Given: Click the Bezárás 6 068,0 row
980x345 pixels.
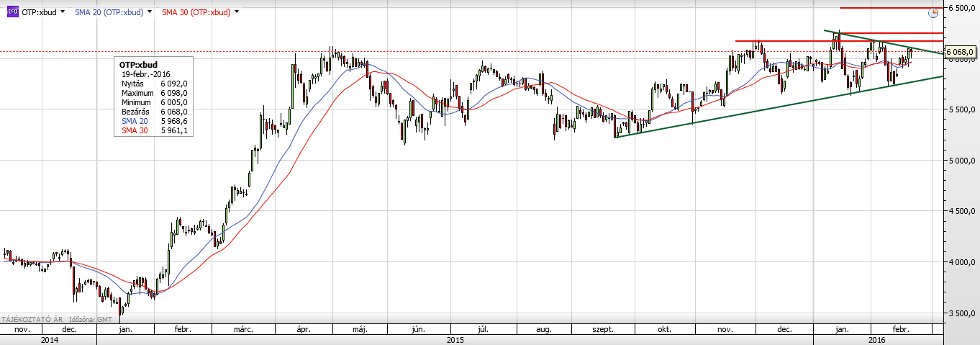Looking at the screenshot, I should (x=155, y=112).
